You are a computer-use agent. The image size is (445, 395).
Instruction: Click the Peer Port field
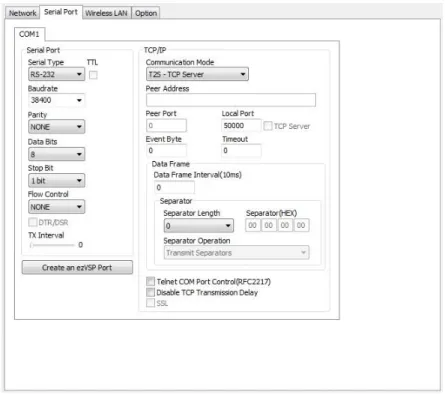click(x=166, y=126)
